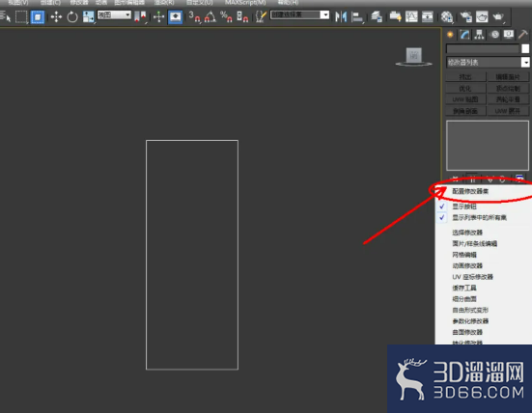The height and width of the screenshot is (413, 532).
Task: Click the Select by Name tool
Action: pyautogui.click(x=6, y=16)
